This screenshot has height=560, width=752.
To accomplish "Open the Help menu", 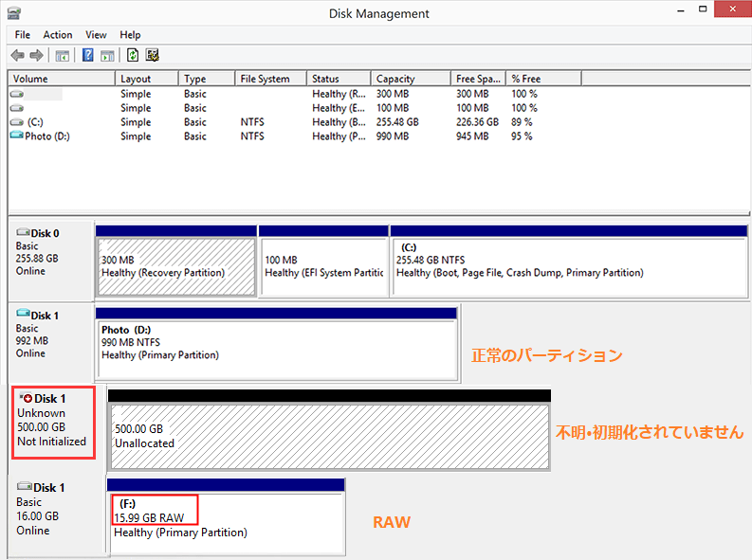I will point(130,35).
